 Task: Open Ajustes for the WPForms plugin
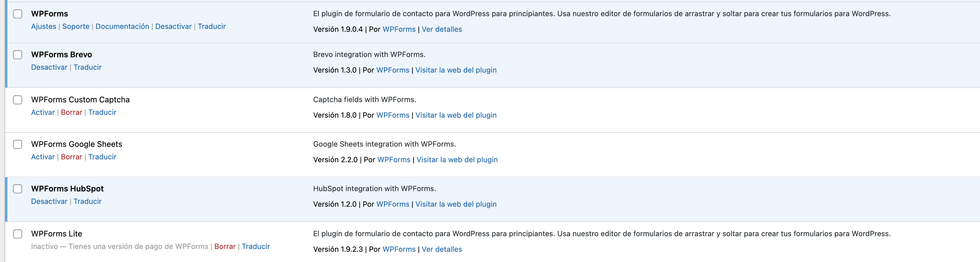tap(43, 26)
